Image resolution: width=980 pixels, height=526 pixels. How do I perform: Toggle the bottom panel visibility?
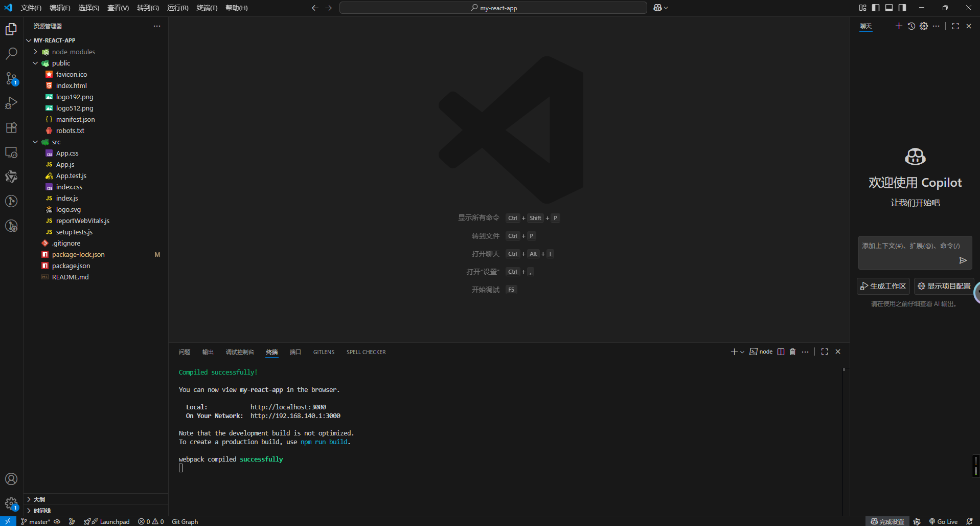tap(889, 8)
